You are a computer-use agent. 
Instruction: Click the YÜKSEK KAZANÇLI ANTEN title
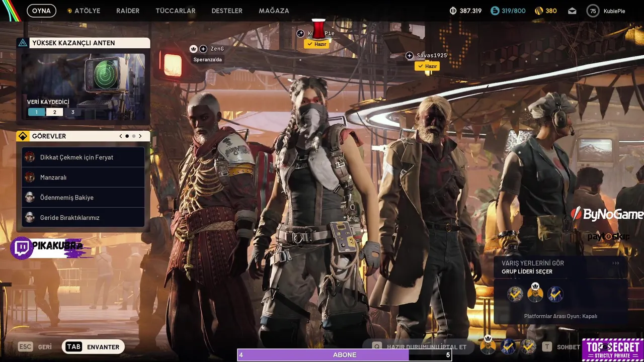click(73, 43)
